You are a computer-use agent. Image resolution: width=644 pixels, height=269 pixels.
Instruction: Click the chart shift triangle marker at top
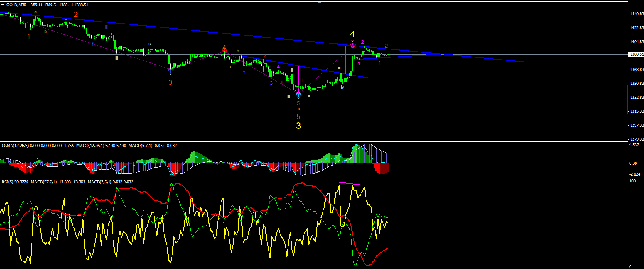pyautogui.click(x=319, y=2)
